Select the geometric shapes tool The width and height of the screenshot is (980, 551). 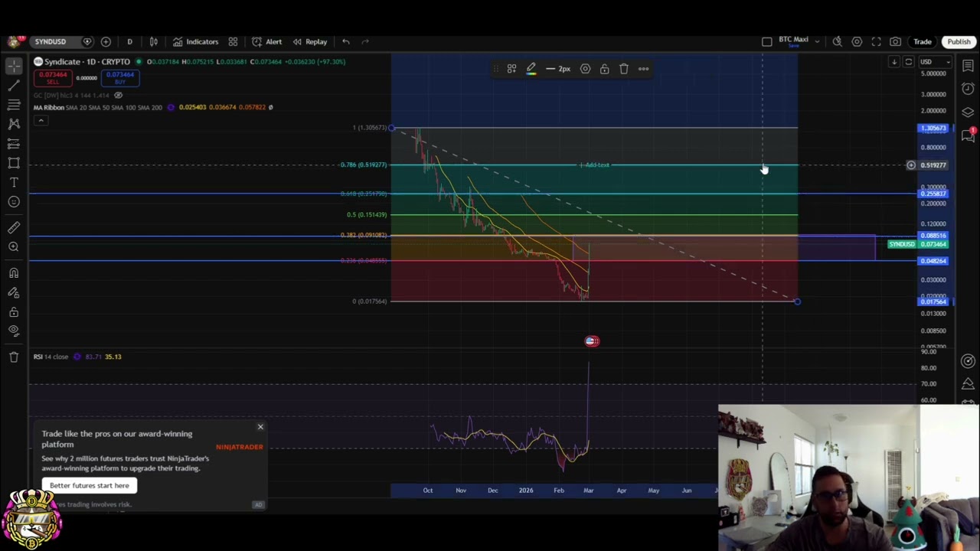click(14, 163)
